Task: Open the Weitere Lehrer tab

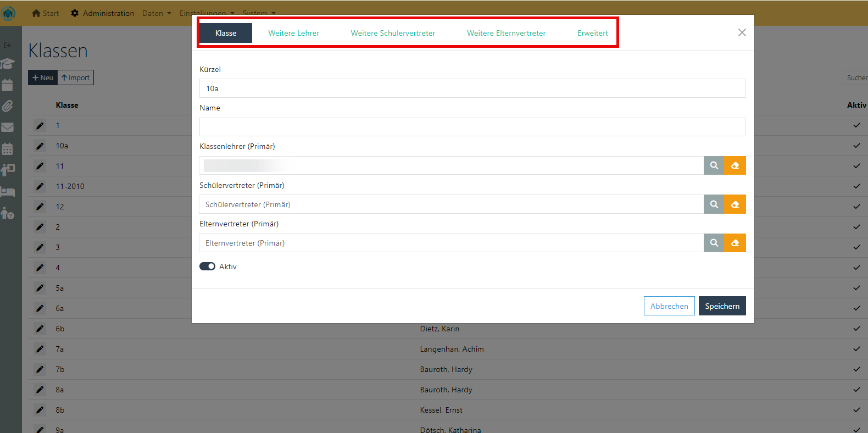Action: pyautogui.click(x=294, y=33)
